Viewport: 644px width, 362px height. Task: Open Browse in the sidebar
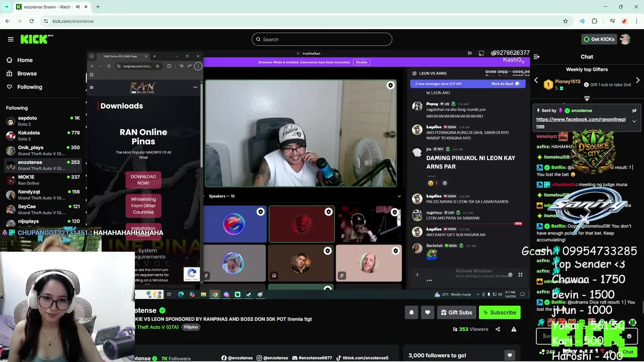tap(27, 73)
